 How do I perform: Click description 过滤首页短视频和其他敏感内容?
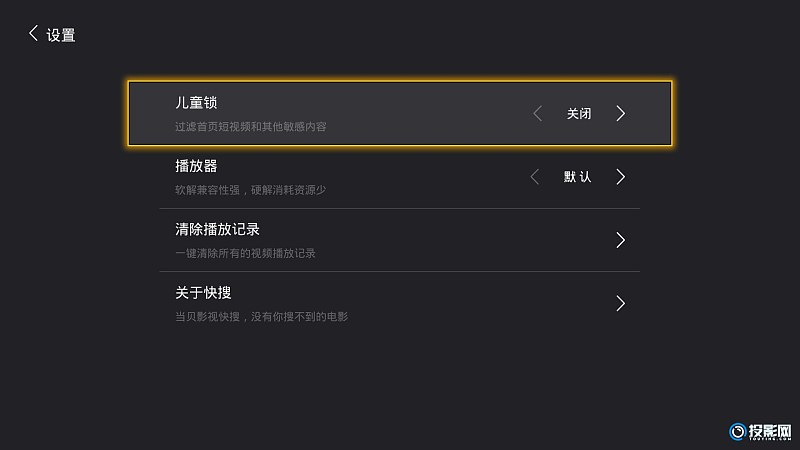point(251,127)
